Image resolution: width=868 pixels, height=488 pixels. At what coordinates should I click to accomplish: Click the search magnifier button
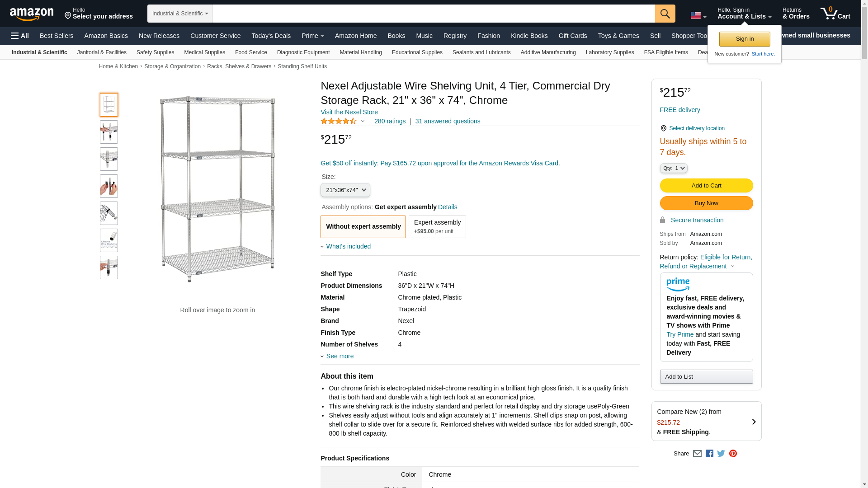pyautogui.click(x=665, y=14)
